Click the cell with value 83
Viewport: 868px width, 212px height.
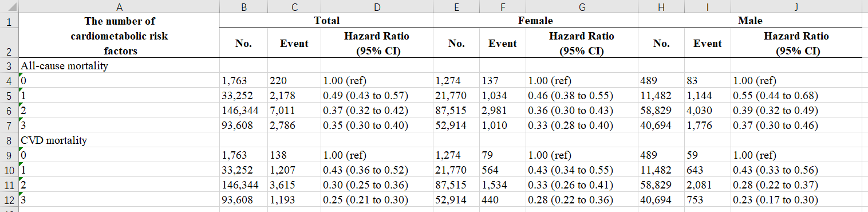click(x=707, y=80)
